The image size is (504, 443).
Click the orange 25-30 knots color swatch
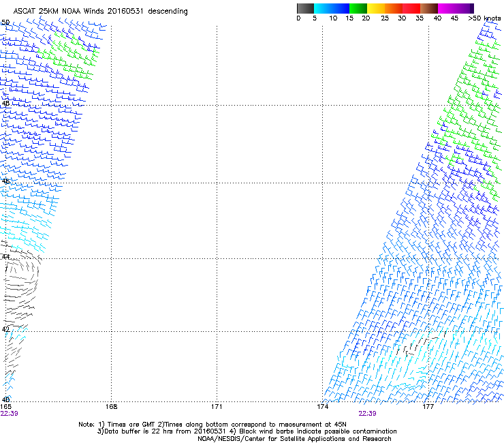pos(394,8)
